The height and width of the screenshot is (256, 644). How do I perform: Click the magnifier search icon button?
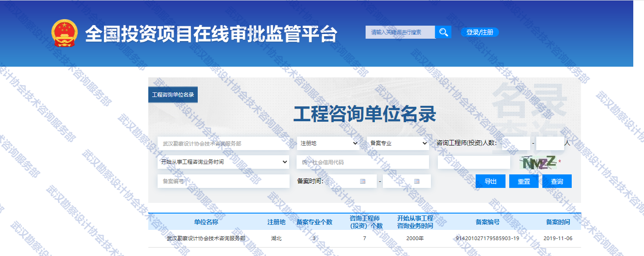click(443, 32)
